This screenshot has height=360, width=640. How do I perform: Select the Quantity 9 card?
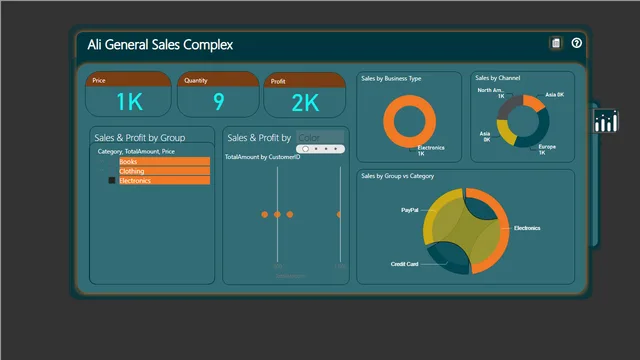coord(218,94)
